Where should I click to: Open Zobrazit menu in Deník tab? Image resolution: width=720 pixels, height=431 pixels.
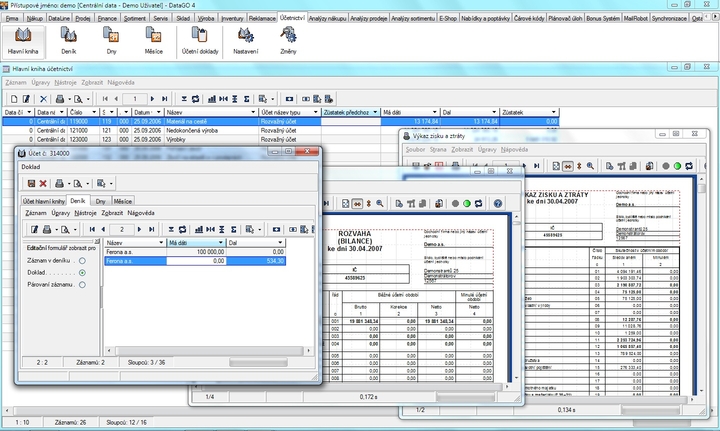tap(112, 213)
